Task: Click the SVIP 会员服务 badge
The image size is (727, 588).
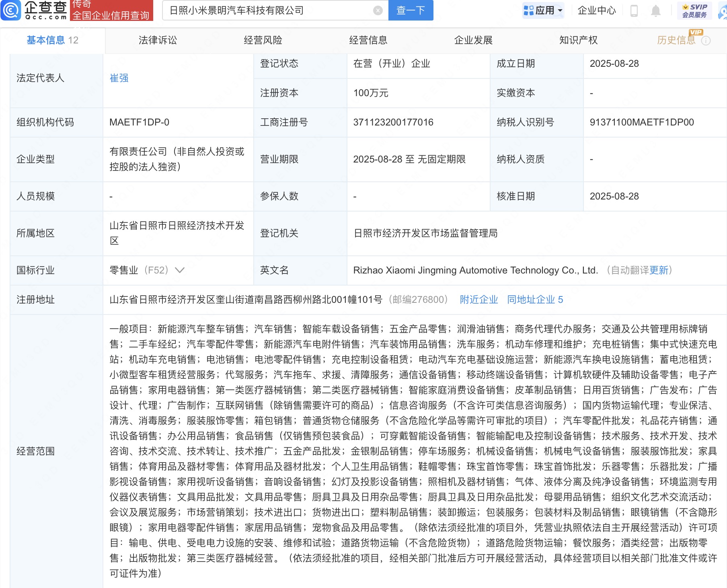Action: 694,10
